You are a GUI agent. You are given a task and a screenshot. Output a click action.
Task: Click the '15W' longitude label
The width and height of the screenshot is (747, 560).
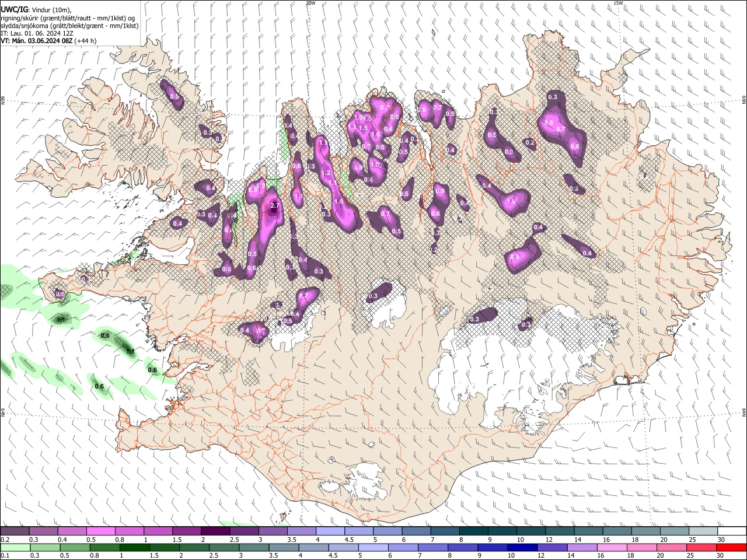618,3
